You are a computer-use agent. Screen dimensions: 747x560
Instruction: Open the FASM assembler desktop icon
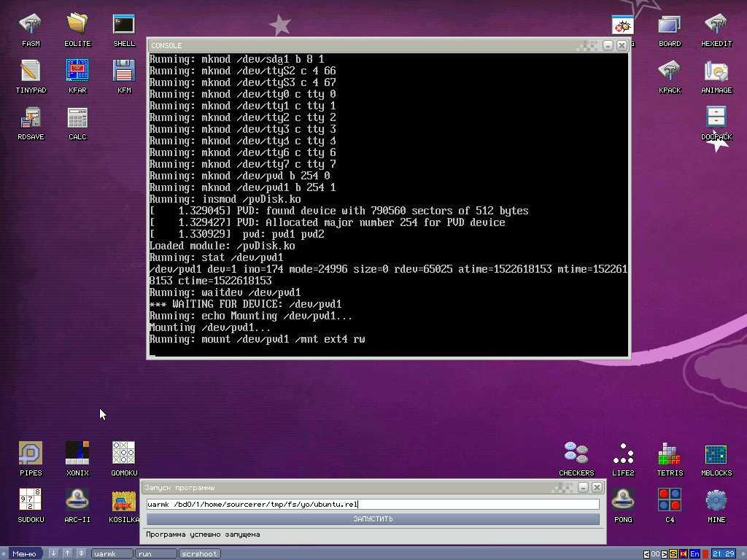pyautogui.click(x=31, y=25)
